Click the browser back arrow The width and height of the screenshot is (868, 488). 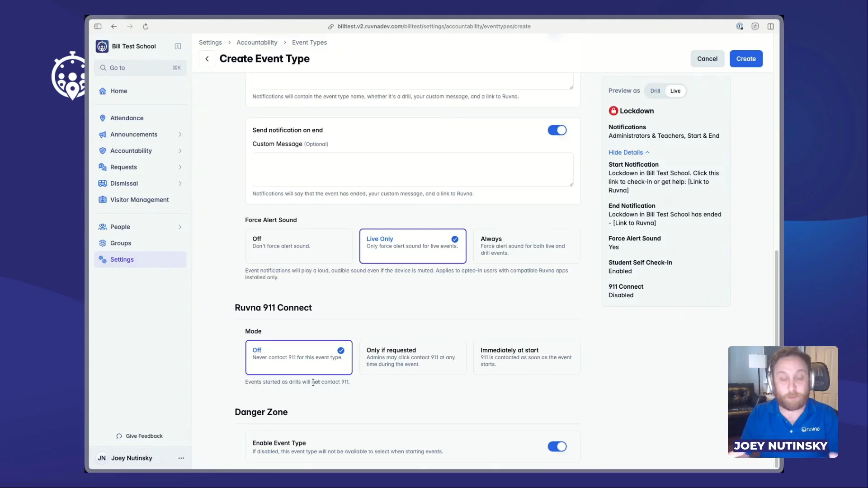114,26
